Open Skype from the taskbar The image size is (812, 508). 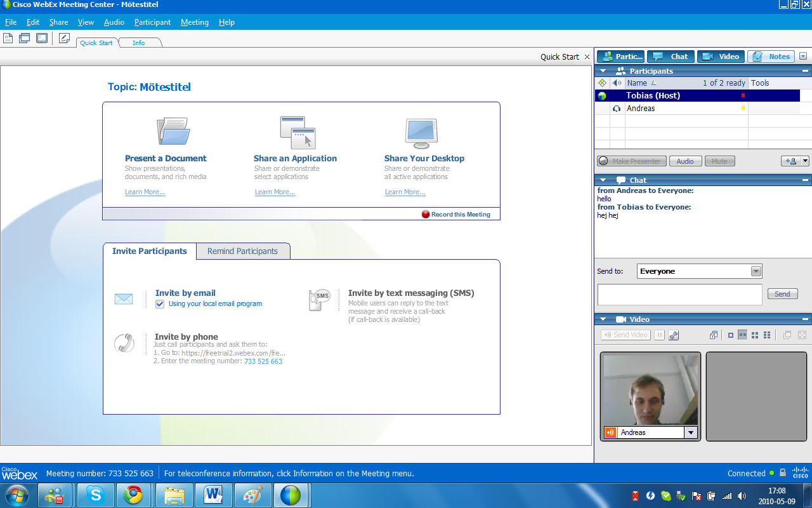[96, 495]
